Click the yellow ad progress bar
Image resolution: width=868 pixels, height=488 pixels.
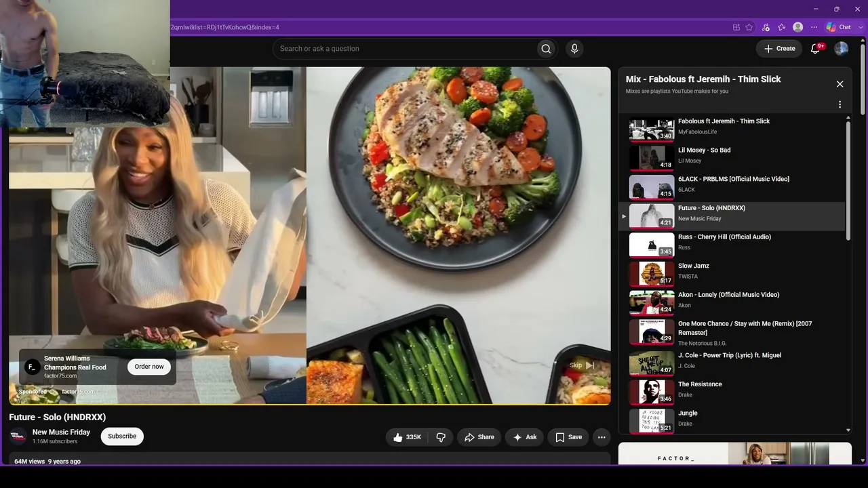click(x=309, y=404)
